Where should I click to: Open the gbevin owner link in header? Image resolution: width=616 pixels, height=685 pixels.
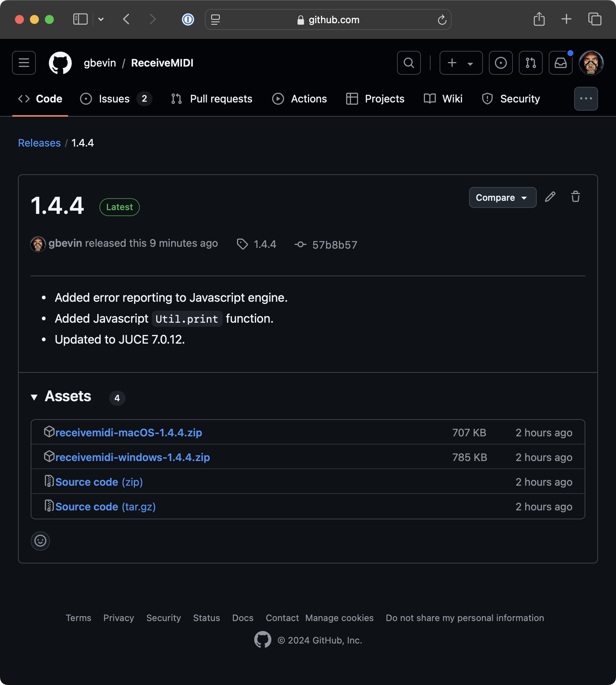click(x=100, y=63)
